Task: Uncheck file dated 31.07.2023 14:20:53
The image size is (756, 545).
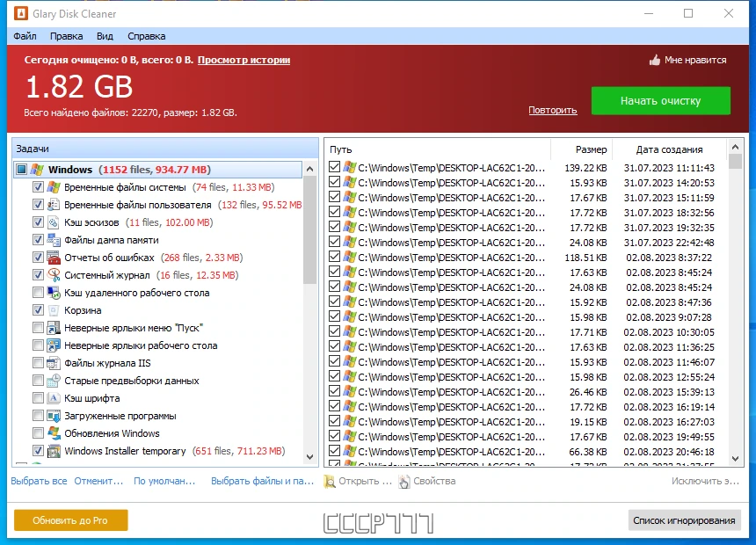Action: pyautogui.click(x=334, y=182)
